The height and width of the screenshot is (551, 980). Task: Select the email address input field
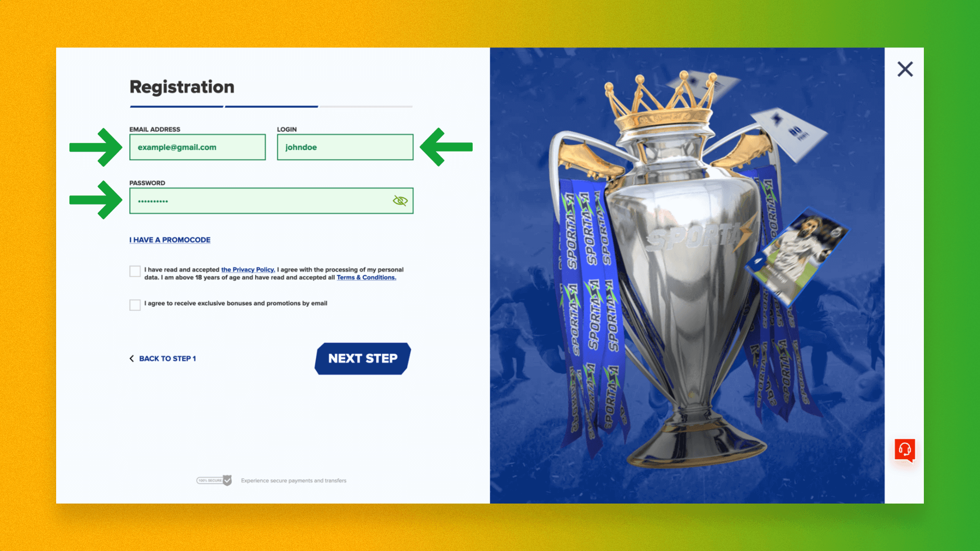click(197, 146)
